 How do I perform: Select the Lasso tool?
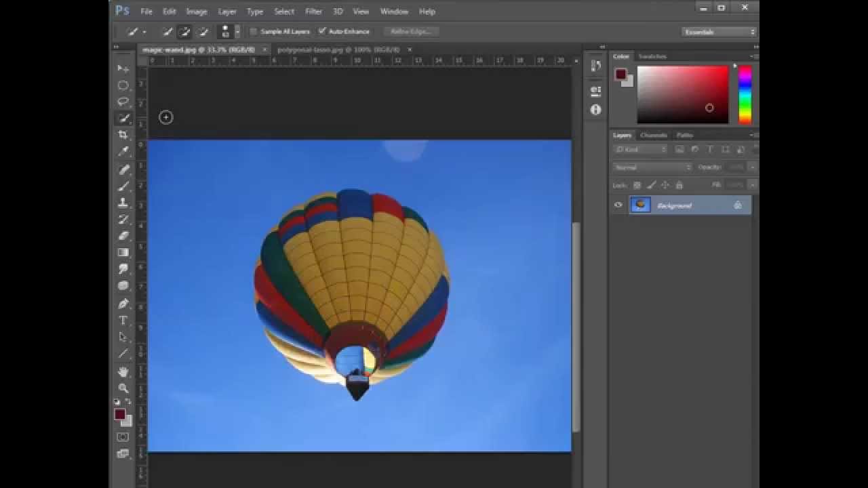[123, 102]
